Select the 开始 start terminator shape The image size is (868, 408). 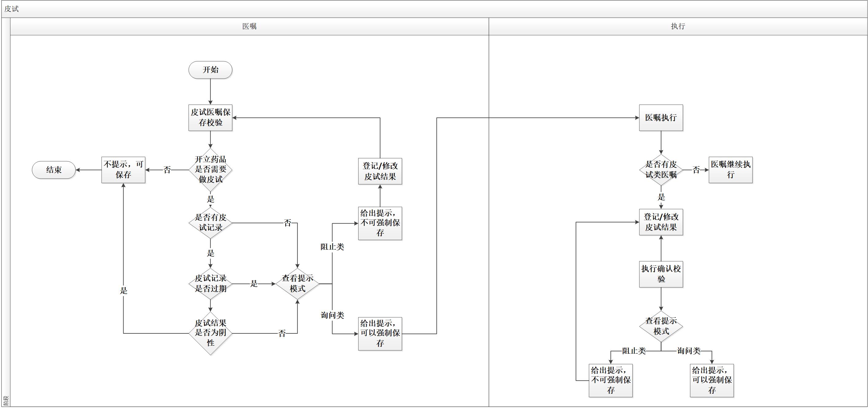point(210,70)
